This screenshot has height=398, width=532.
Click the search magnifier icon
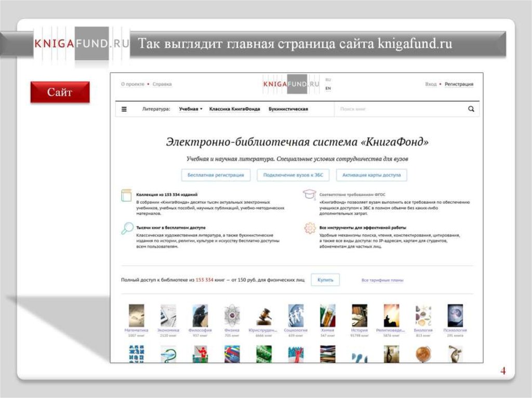pyautogui.click(x=471, y=109)
